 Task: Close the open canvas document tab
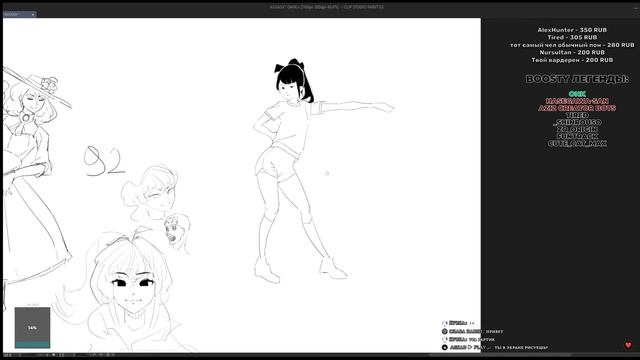click(x=33, y=15)
